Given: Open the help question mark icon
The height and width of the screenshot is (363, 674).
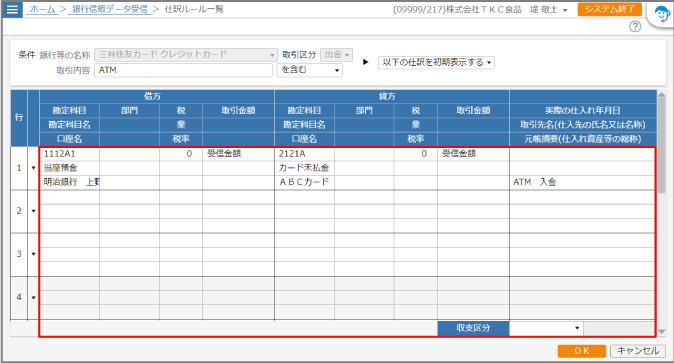Looking at the screenshot, I should tap(635, 27).
